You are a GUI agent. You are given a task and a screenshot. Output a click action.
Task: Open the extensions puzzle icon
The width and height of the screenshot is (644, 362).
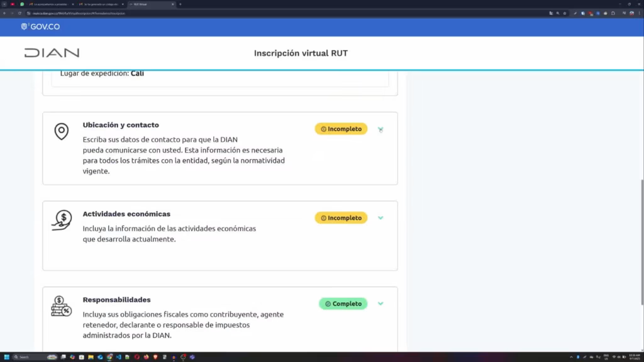pos(613,13)
